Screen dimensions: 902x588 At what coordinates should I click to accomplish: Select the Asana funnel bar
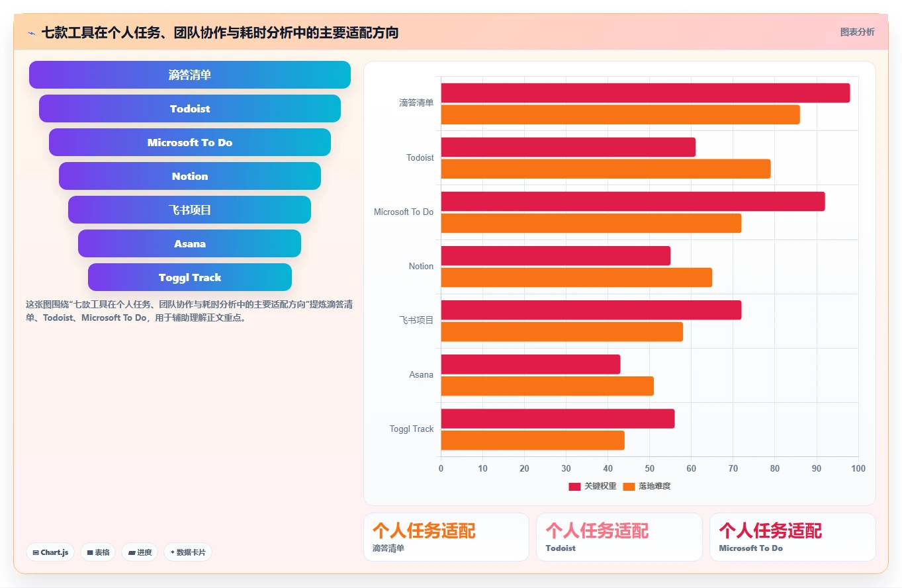190,243
